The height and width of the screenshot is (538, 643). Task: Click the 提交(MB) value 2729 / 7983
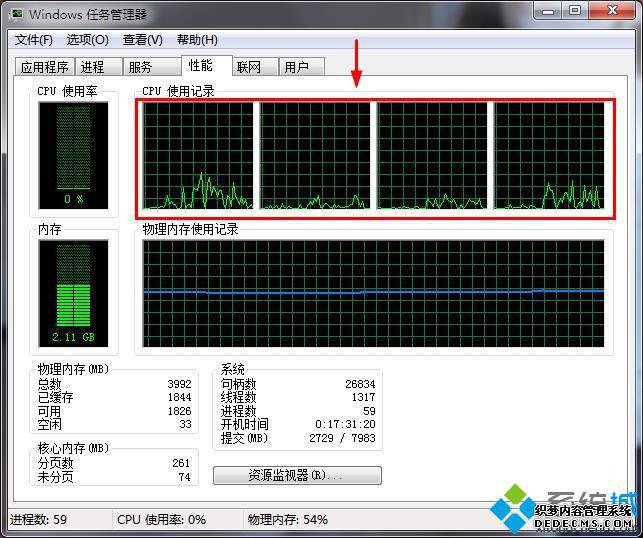pos(342,438)
